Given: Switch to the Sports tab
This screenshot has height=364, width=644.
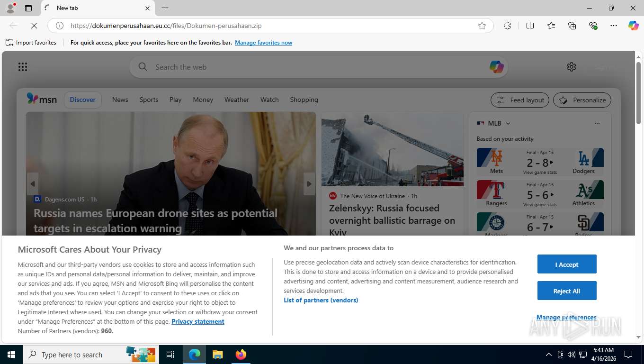Looking at the screenshot, I should [149, 100].
